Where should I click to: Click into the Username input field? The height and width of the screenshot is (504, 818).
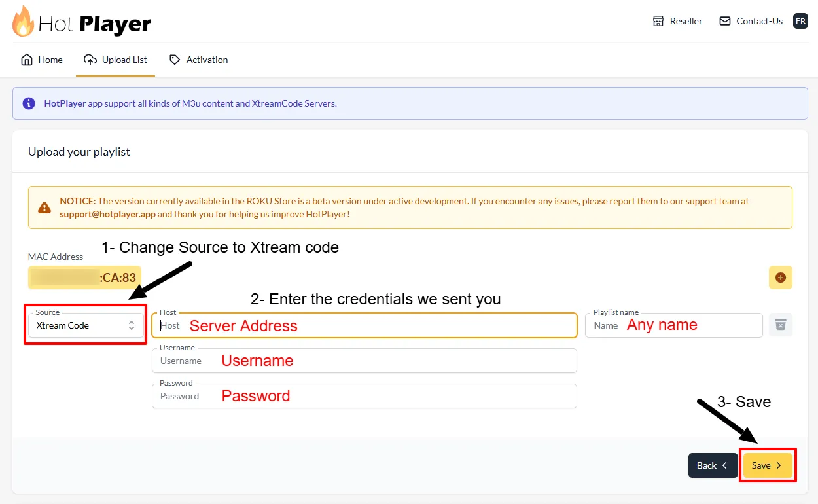pos(365,361)
